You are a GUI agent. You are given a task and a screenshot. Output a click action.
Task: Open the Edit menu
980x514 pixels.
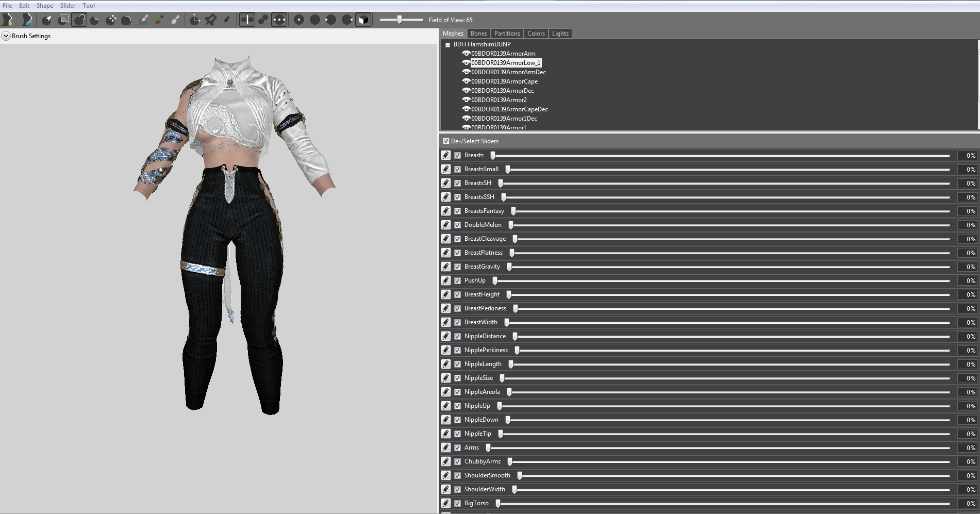coord(24,6)
